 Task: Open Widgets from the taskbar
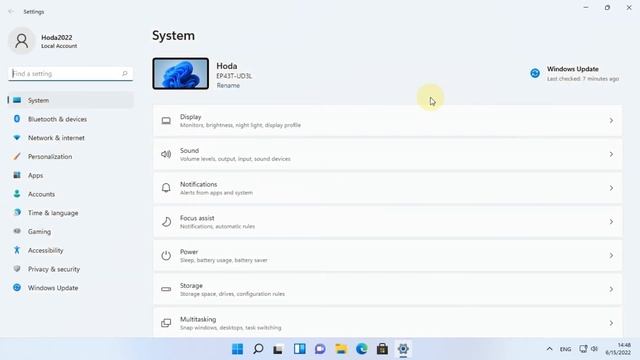300,349
